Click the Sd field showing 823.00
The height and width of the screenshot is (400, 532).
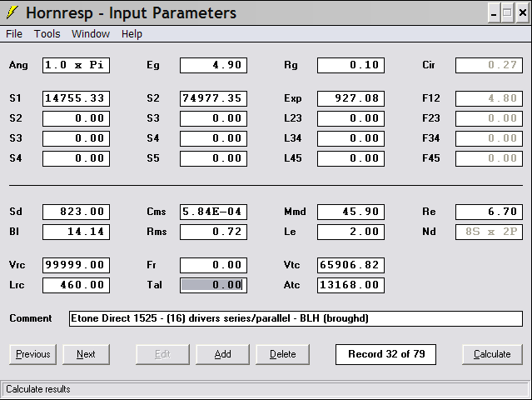(x=76, y=212)
